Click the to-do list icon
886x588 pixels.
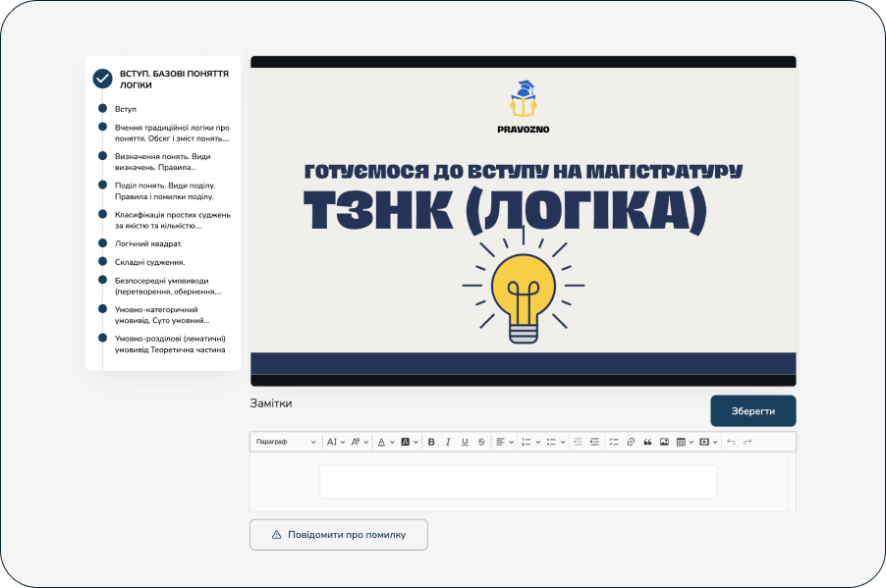[614, 442]
